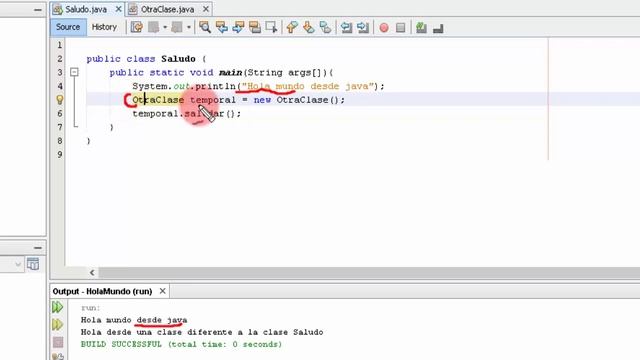The image size is (640, 360).
Task: Click the Find Selection magnifier icon
Action: pos(205,27)
